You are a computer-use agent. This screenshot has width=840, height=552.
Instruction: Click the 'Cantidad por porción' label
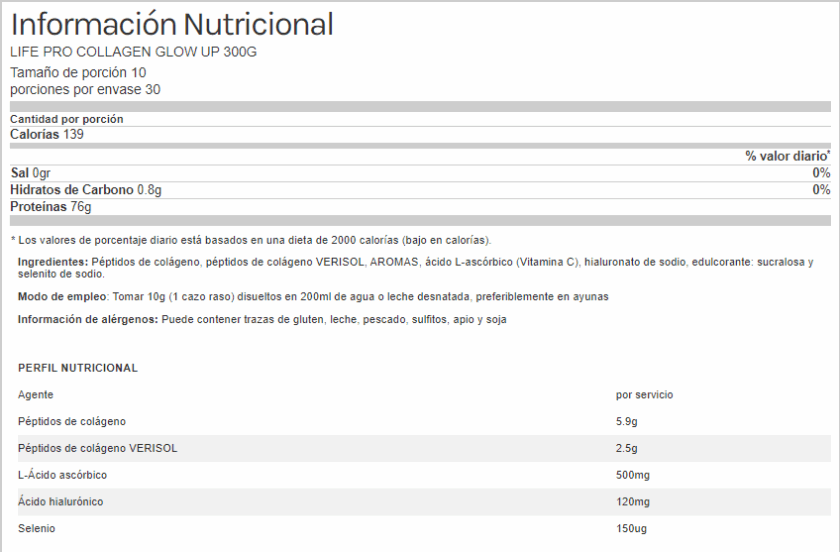pos(67,119)
